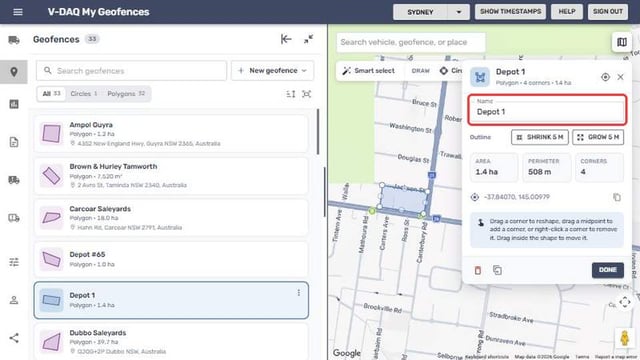Select the Ampol Guyra geofence row
Screen dimensions: 640x360
171,134
